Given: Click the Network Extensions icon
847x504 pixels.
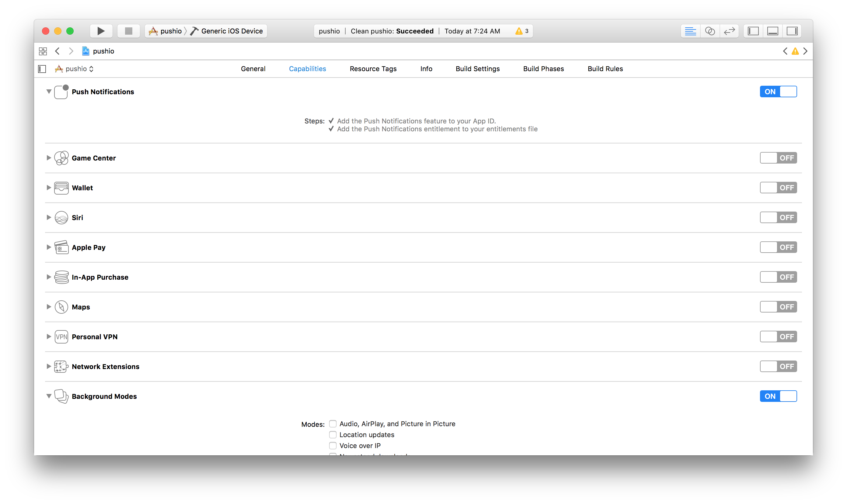Looking at the screenshot, I should point(61,367).
